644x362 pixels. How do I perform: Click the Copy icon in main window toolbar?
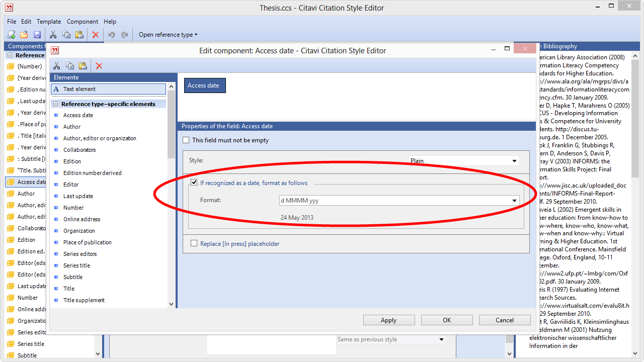click(66, 35)
